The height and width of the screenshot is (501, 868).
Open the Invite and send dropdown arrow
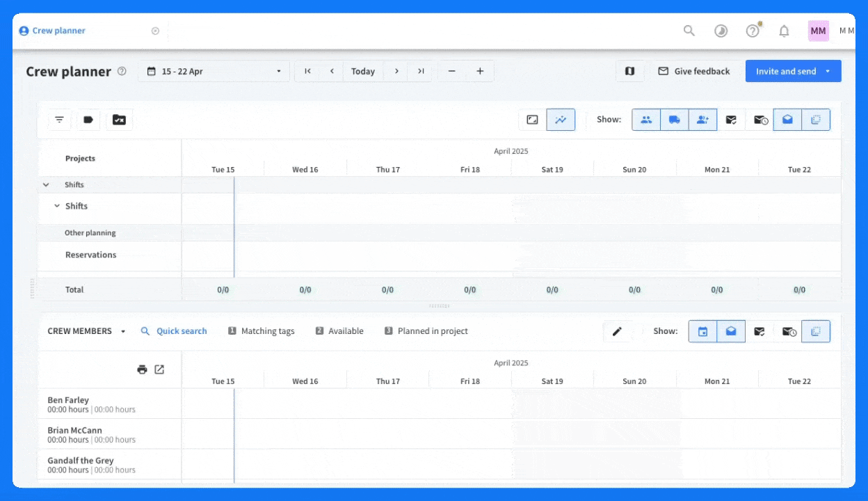click(828, 71)
